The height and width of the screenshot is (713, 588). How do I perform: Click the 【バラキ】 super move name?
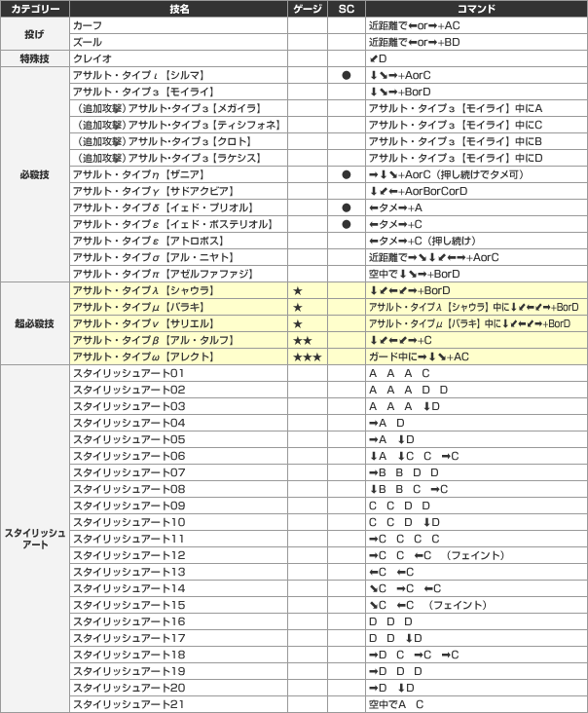(138, 307)
